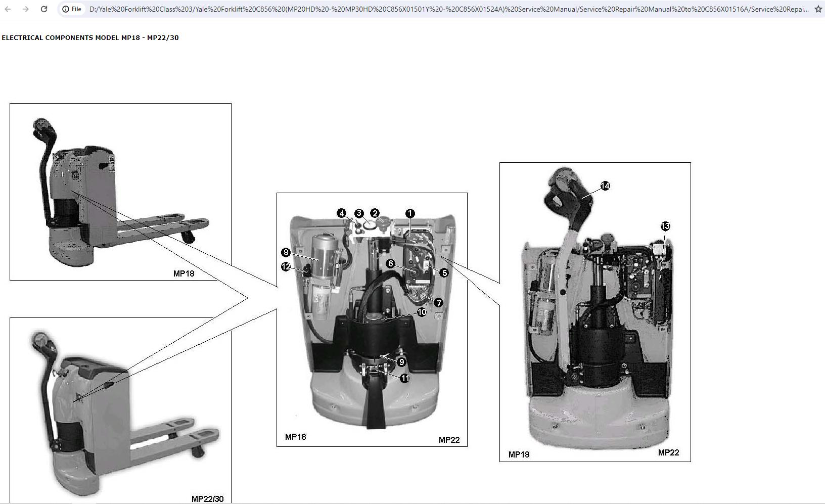
Task: Select the 'MP22/30' caption text
Action: pos(207,499)
